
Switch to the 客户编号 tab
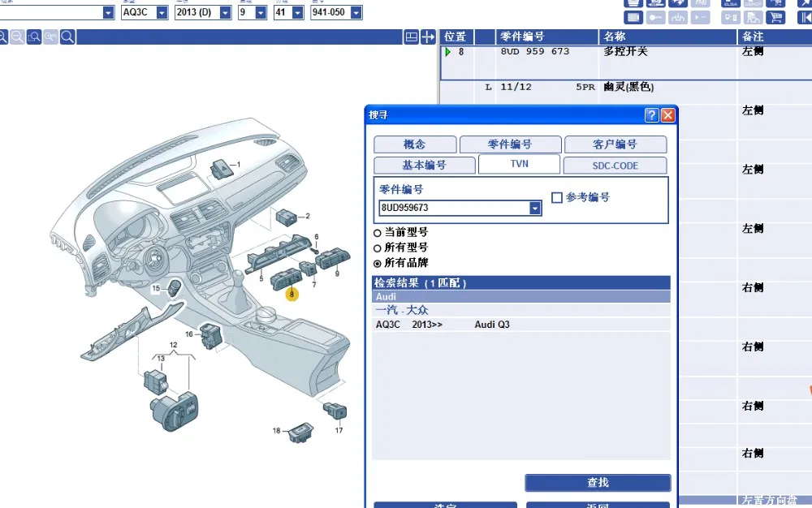pos(615,144)
